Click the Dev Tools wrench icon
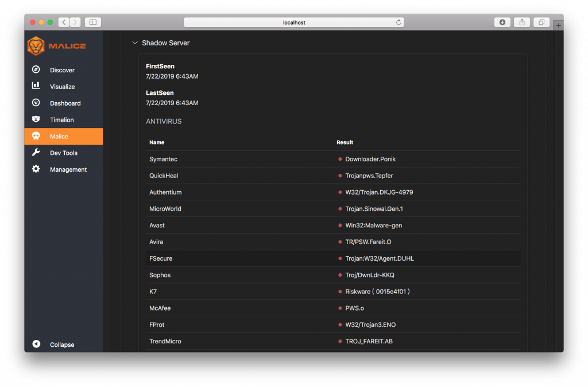The width and height of the screenshot is (588, 387). click(36, 152)
